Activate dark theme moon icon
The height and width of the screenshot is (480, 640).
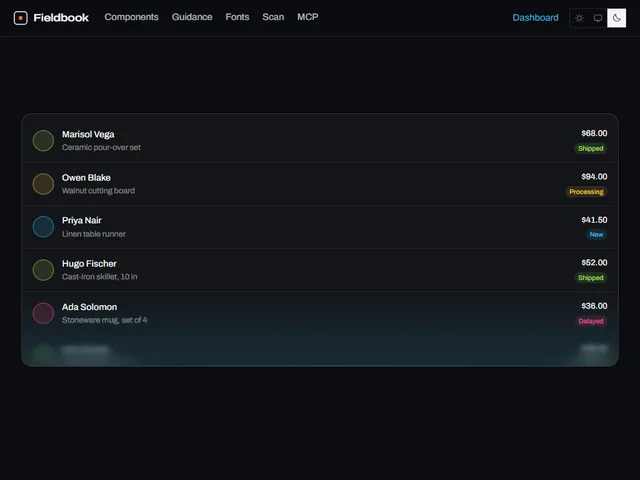[617, 18]
